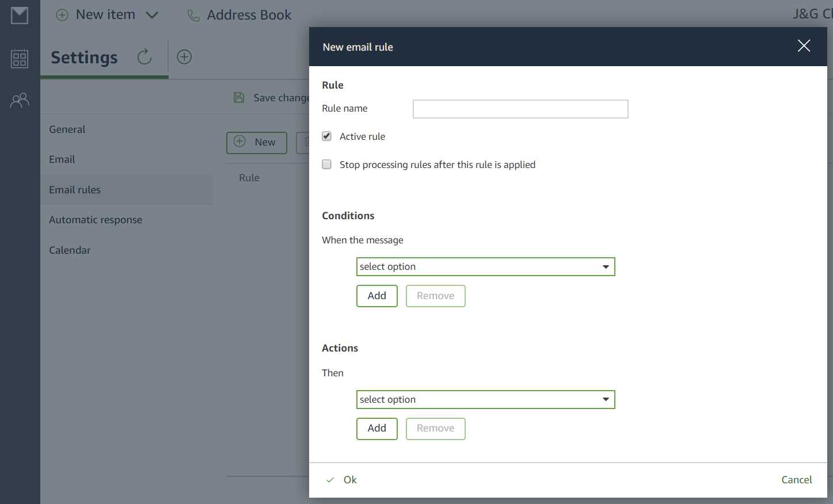The width and height of the screenshot is (833, 504).
Task: Open the contacts people icon in sidebar
Action: point(20,101)
